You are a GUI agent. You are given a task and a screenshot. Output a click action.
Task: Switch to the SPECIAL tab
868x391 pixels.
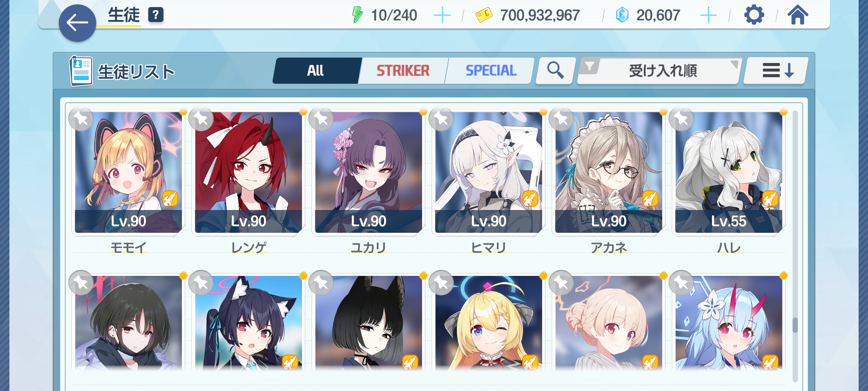pyautogui.click(x=491, y=71)
